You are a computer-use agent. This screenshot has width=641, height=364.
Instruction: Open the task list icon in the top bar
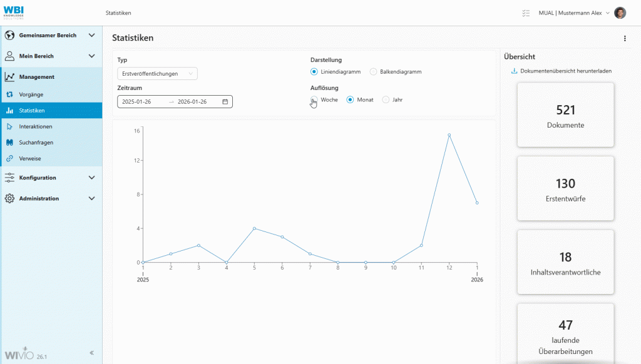[x=526, y=13]
